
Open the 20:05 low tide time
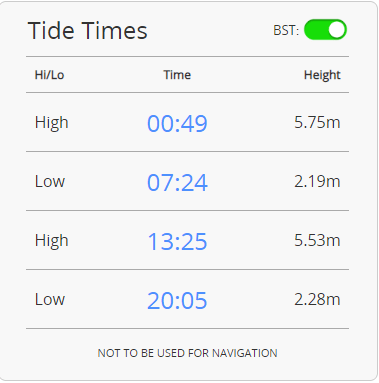[x=177, y=301]
